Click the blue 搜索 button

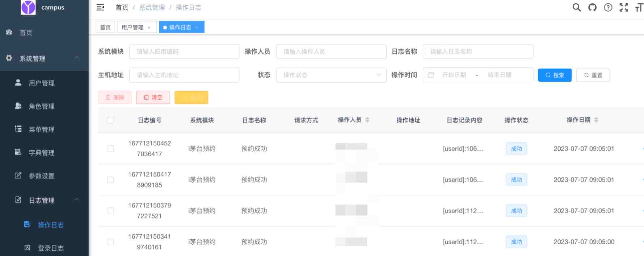[x=554, y=75]
